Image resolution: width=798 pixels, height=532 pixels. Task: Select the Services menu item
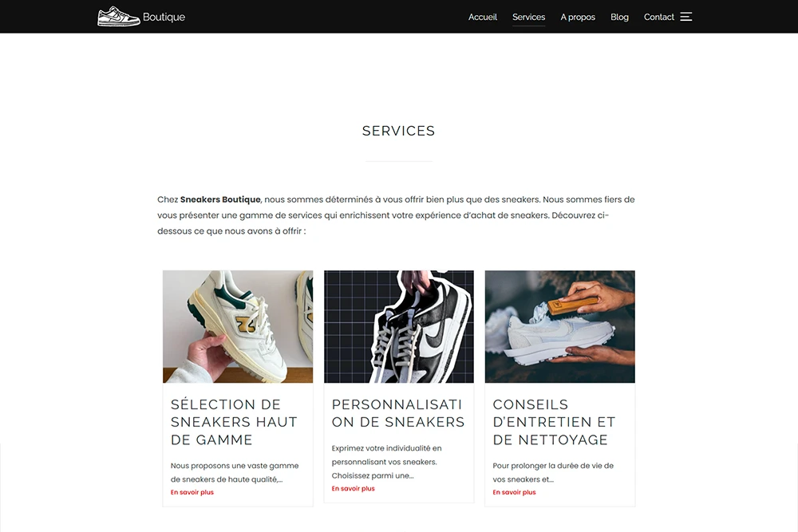click(528, 17)
